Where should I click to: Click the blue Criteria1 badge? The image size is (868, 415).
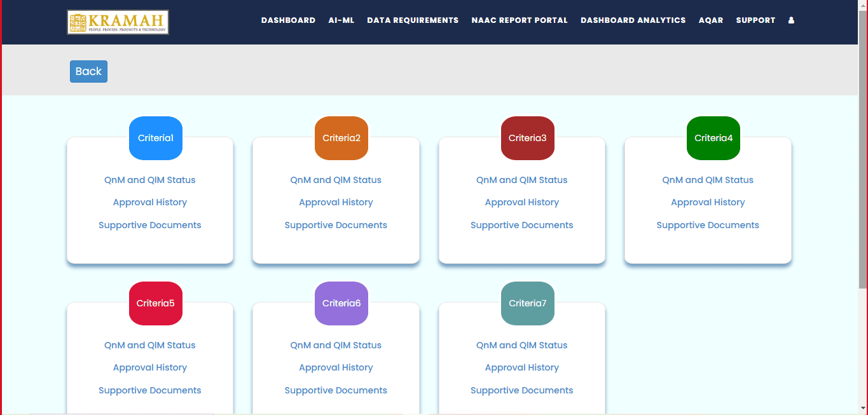pyautogui.click(x=156, y=138)
